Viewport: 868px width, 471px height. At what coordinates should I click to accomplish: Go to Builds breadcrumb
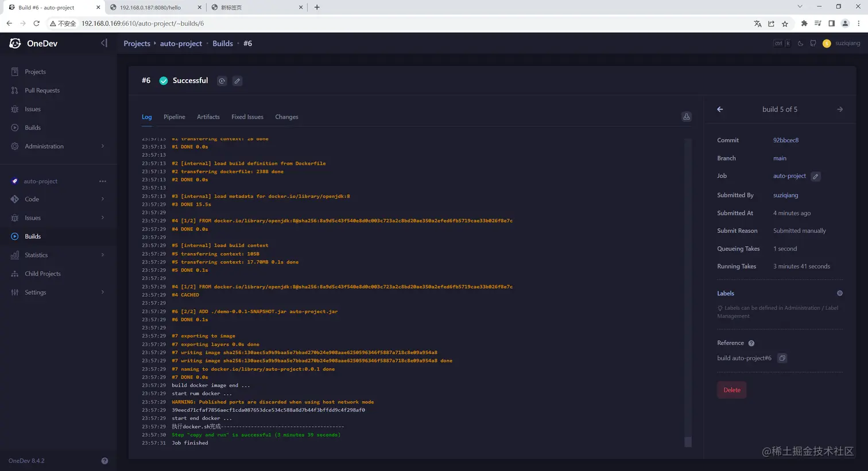[223, 44]
